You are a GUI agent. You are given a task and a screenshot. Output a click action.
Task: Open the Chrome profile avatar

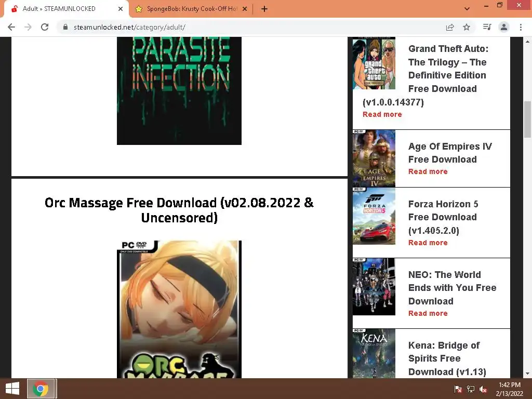tap(504, 27)
